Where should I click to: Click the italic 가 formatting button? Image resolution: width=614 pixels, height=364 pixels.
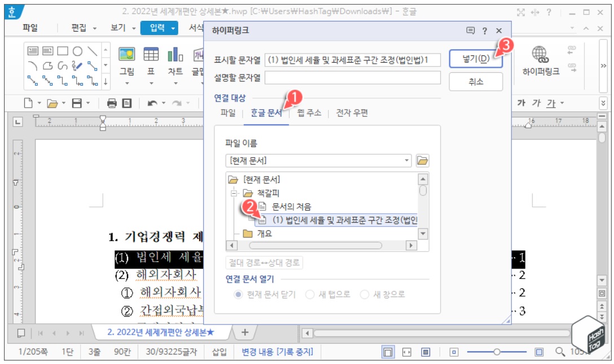pos(536,103)
